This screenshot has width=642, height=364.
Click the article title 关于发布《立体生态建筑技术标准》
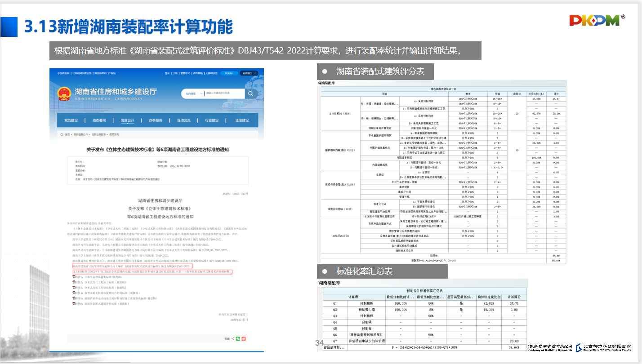click(158, 149)
